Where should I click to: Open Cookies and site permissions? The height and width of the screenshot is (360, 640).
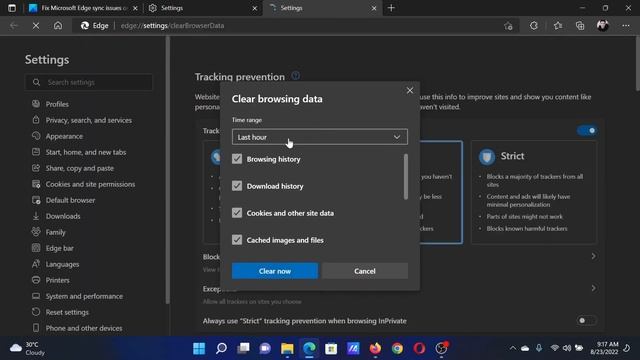pos(90,184)
